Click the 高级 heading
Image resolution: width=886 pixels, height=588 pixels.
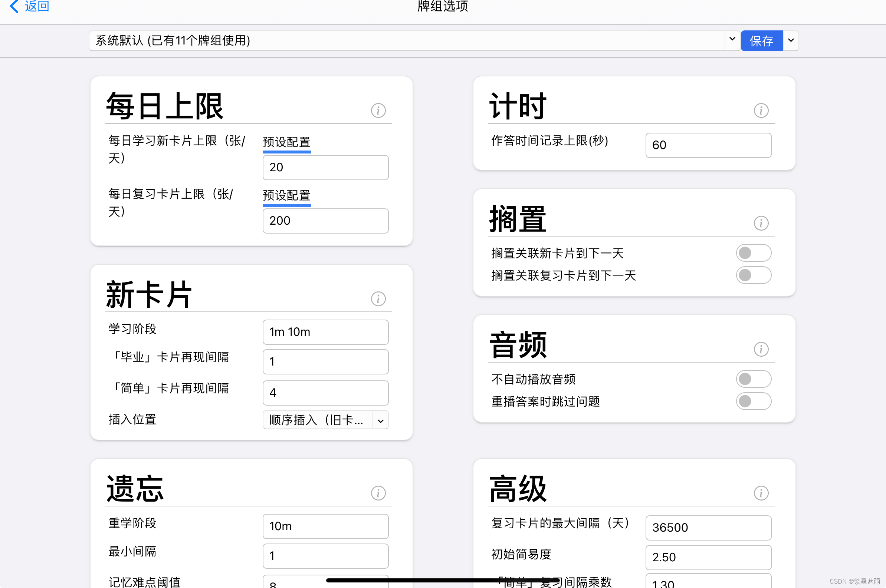(x=518, y=489)
